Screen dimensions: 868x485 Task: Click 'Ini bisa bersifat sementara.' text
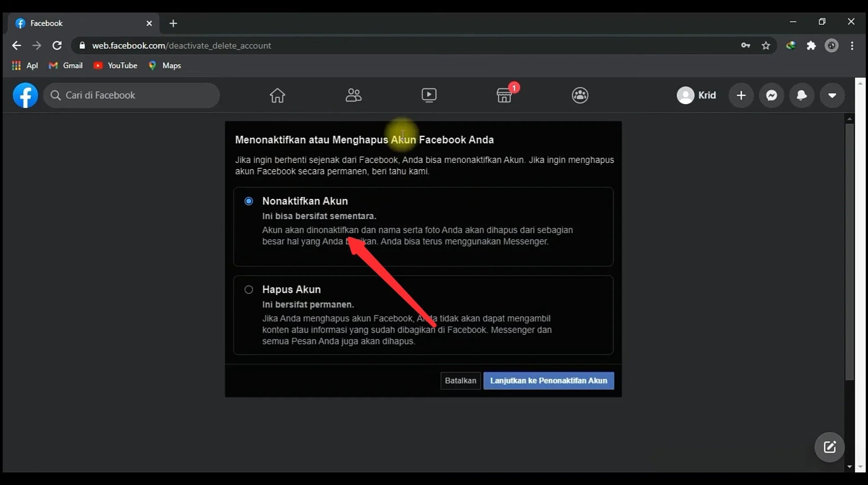tap(319, 216)
